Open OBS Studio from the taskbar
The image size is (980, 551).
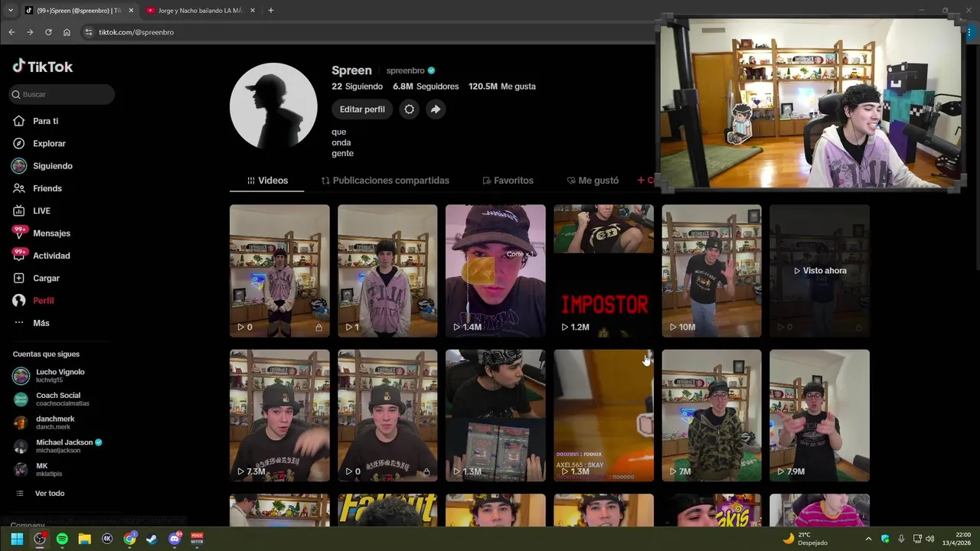point(40,539)
